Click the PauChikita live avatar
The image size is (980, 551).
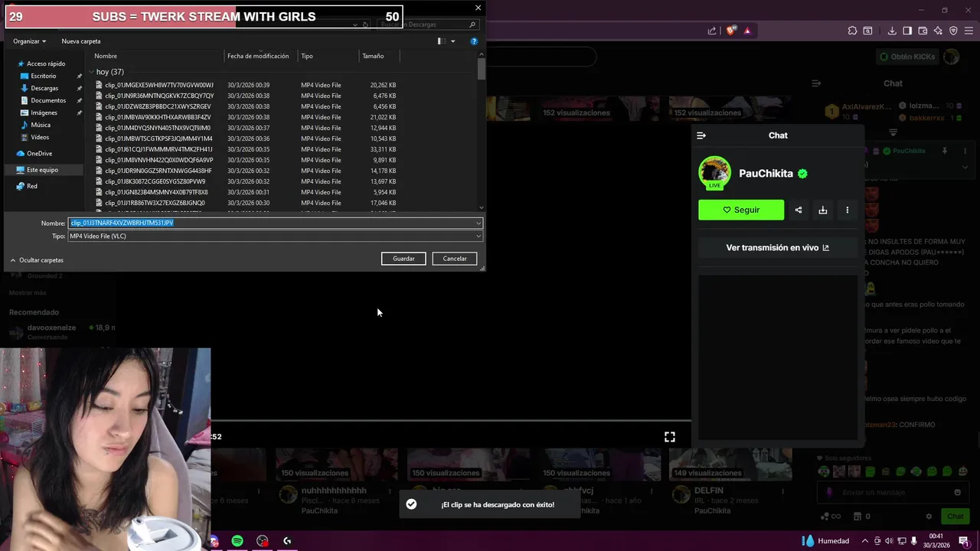click(714, 173)
